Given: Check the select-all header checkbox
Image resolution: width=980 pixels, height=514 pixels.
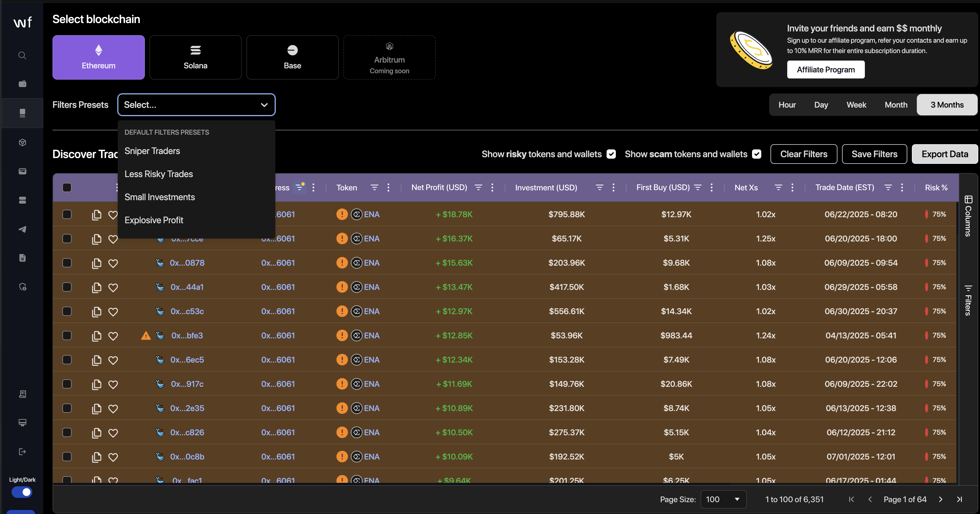Looking at the screenshot, I should coord(67,187).
